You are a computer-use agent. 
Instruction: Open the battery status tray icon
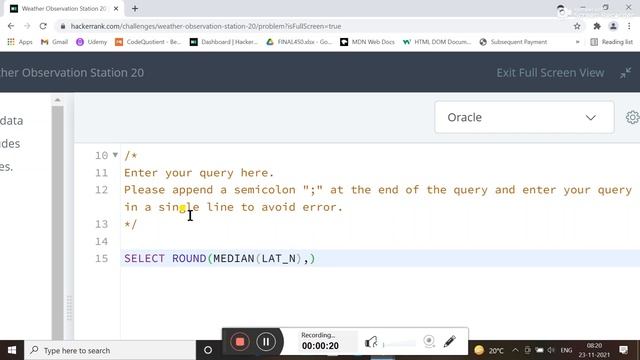[x=539, y=350]
